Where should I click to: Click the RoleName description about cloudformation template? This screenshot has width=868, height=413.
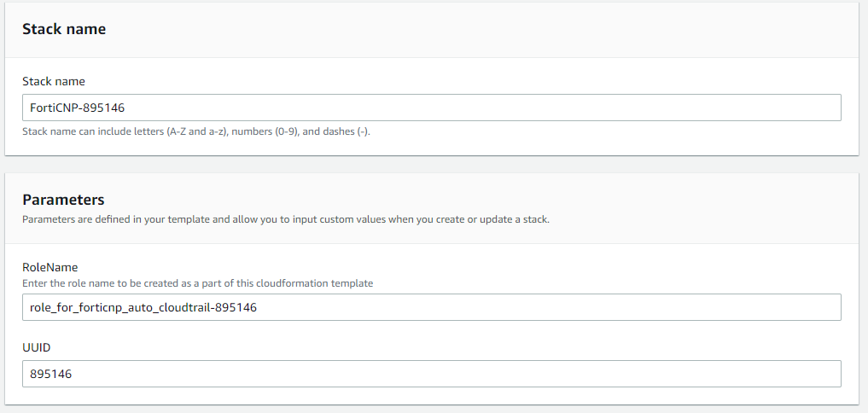197,282
